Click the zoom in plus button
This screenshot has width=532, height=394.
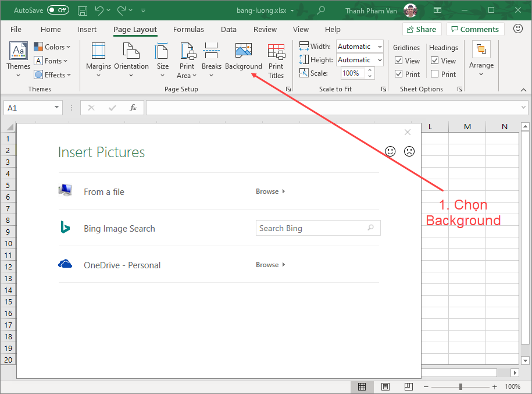494,386
